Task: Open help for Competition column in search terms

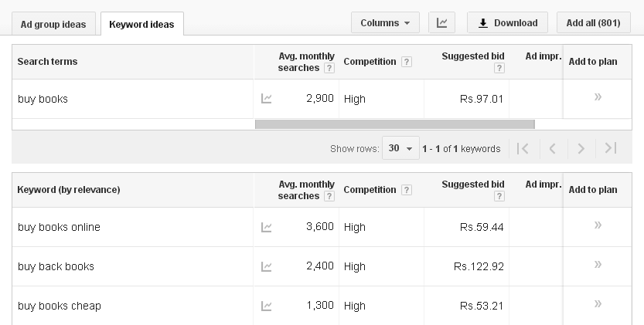Action: (407, 62)
